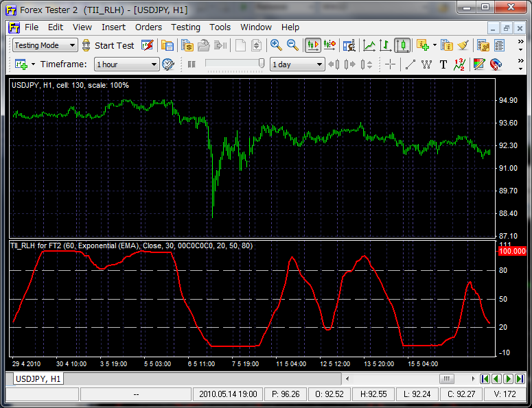Viewport: 532px width, 408px height.
Task: Click the save project folder icon
Action: tap(167, 45)
